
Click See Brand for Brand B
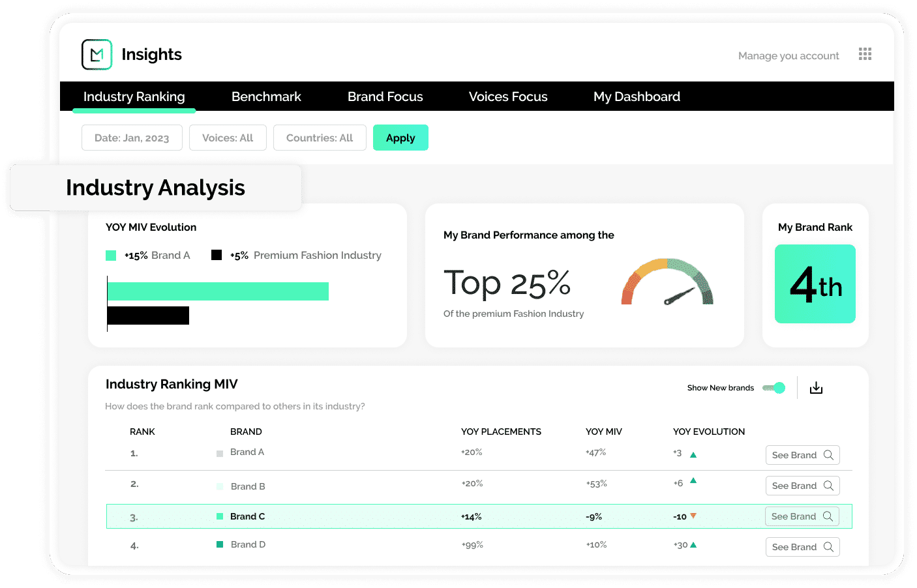pos(802,486)
